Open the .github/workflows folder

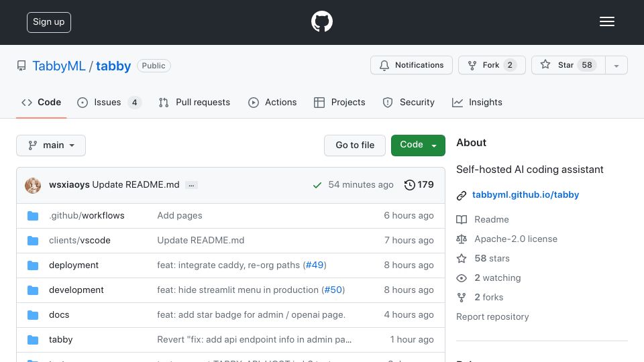pos(87,215)
